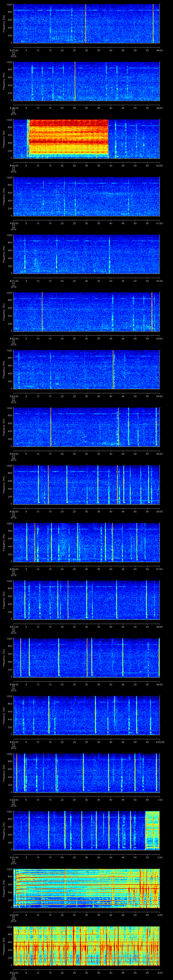
Task: Open the harmonic-line spectrogram starting at 9:02:00
Action: pyautogui.click(x=87, y=888)
